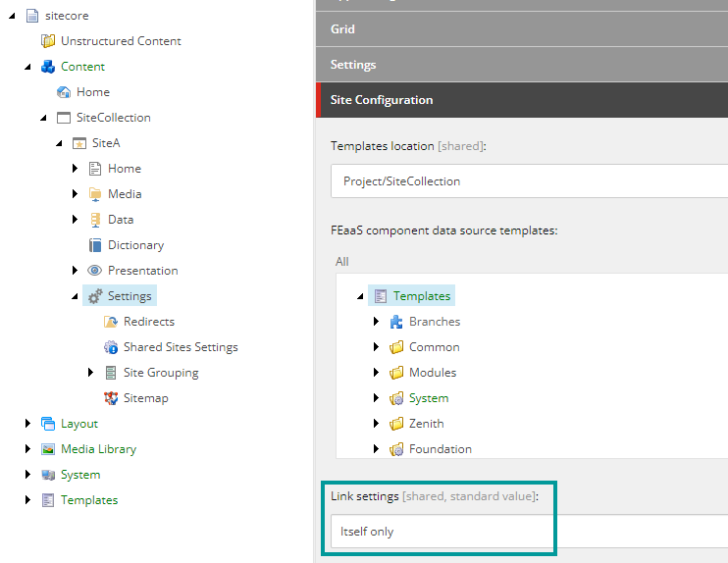The height and width of the screenshot is (563, 728).
Task: Select the Sitemap item label
Action: coord(146,398)
